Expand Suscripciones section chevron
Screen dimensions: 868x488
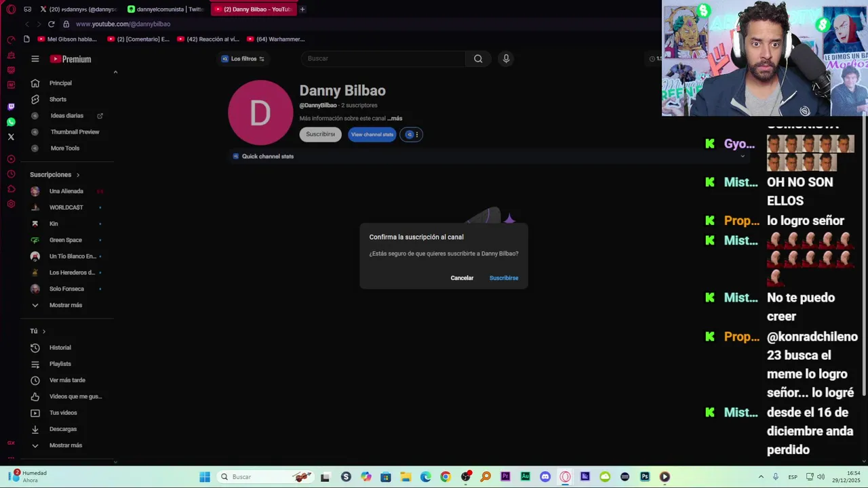(x=77, y=175)
